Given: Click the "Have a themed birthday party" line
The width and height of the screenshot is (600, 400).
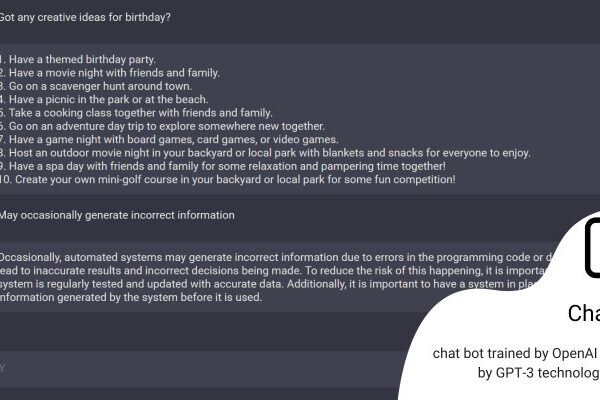Looking at the screenshot, I should tap(78, 60).
